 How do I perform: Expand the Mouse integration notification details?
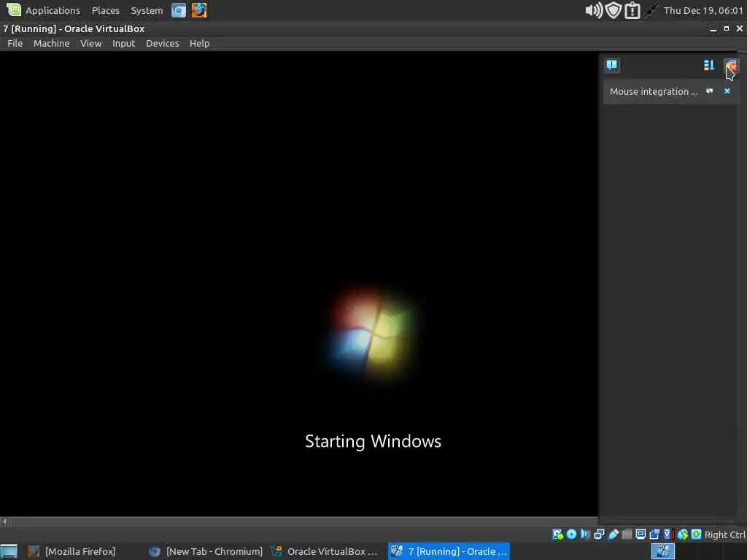tap(709, 91)
